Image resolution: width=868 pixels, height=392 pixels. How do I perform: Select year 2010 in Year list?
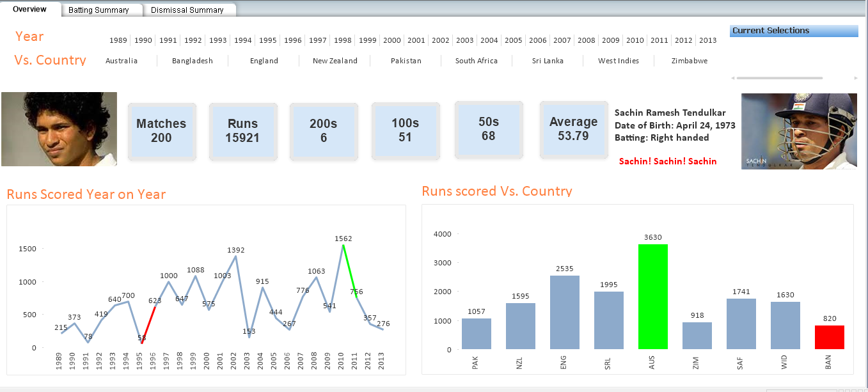[635, 40]
